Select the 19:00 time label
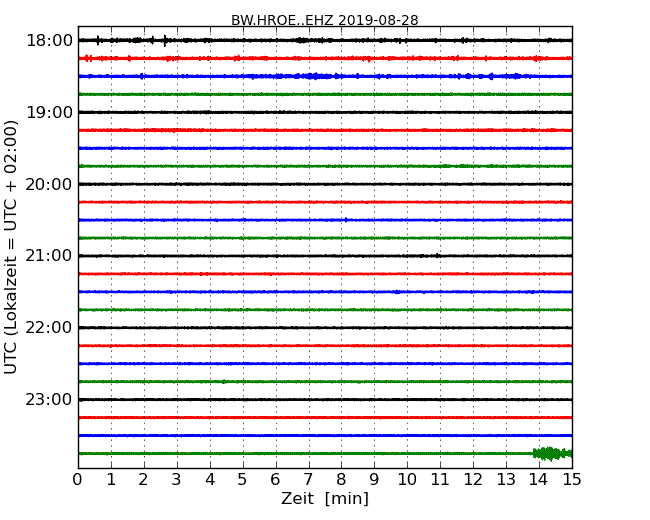The image size is (650, 520). pos(49,112)
